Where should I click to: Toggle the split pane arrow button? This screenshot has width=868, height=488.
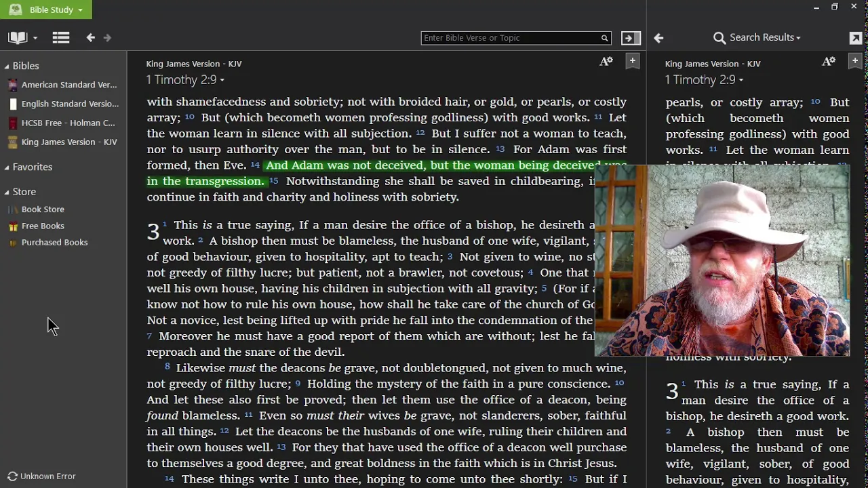point(631,38)
